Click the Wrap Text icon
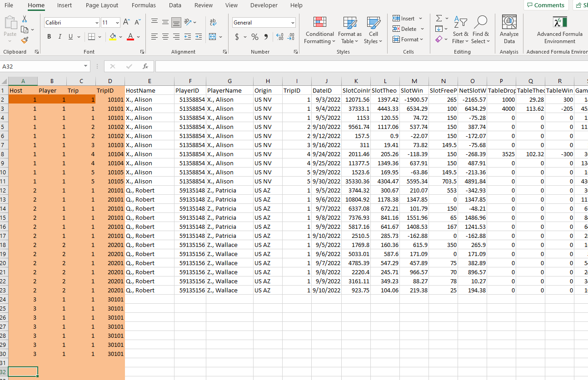The height and width of the screenshot is (380, 588). 213,22
